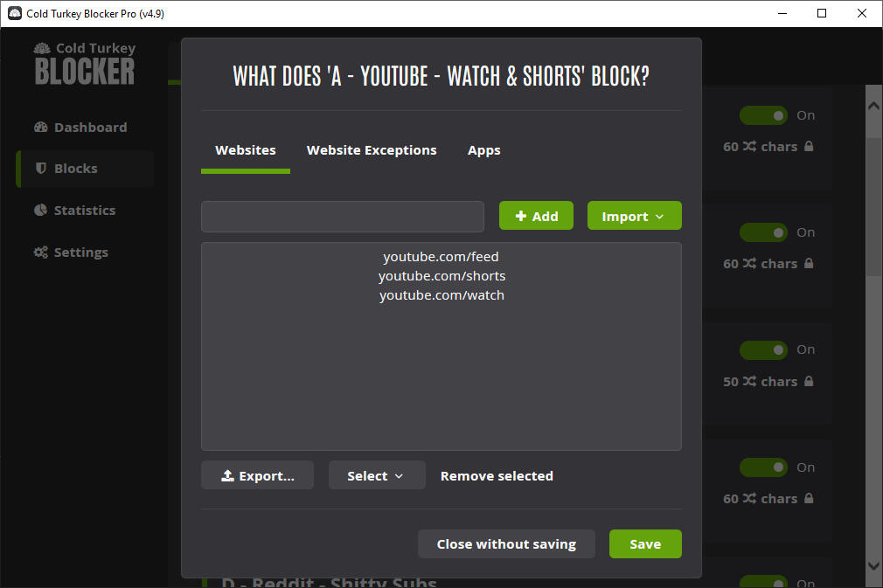883x588 pixels.
Task: Switch to the Website Exceptions tab
Action: click(x=372, y=150)
